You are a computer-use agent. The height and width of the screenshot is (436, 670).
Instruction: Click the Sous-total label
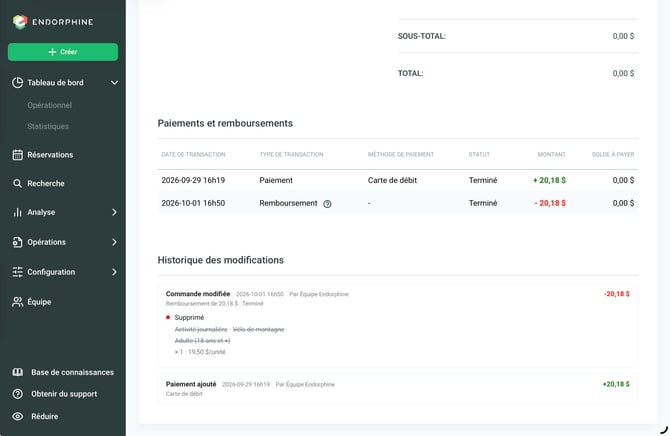422,36
